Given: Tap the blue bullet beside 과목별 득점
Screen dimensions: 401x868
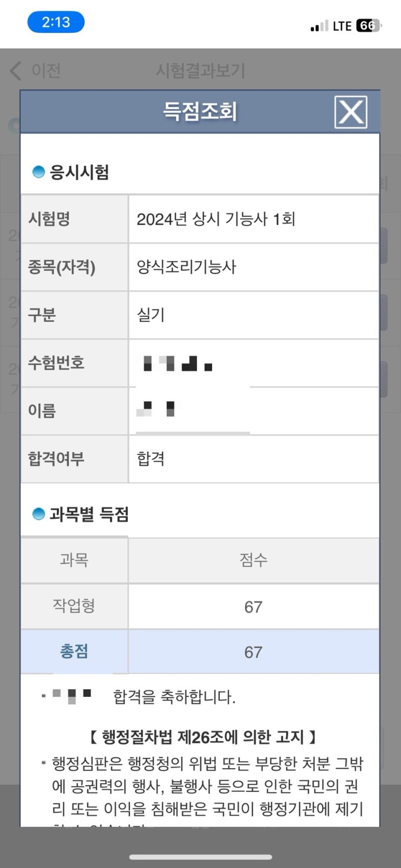Looking at the screenshot, I should [x=38, y=514].
